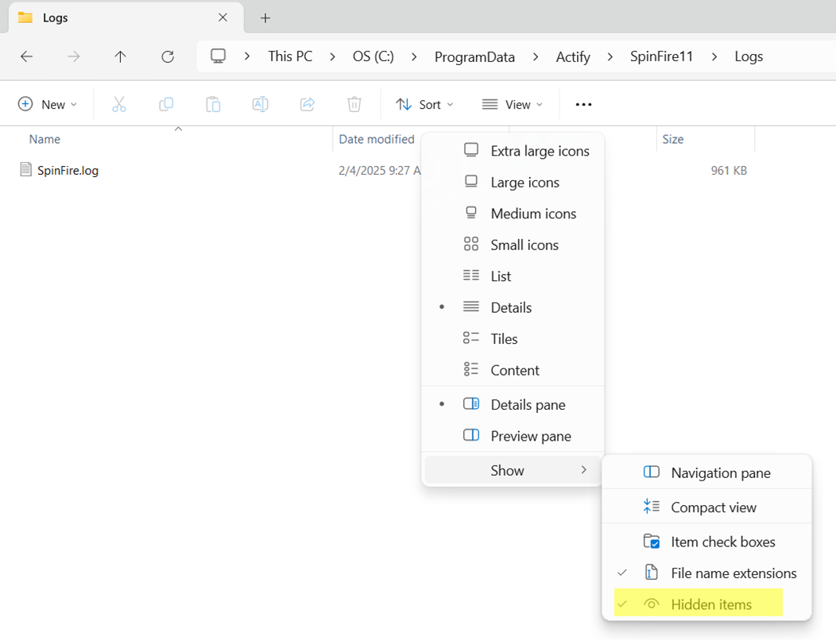Go up one folder level
Image resolution: width=836 pixels, height=644 pixels.
tap(120, 56)
